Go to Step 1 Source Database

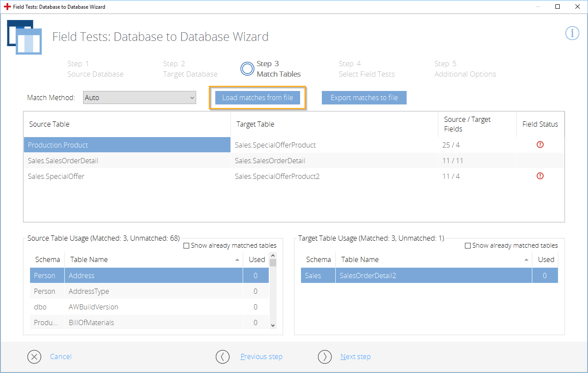tap(95, 69)
